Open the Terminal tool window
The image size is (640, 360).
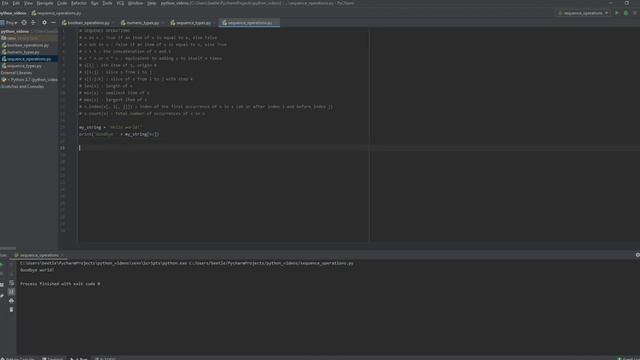point(53,358)
